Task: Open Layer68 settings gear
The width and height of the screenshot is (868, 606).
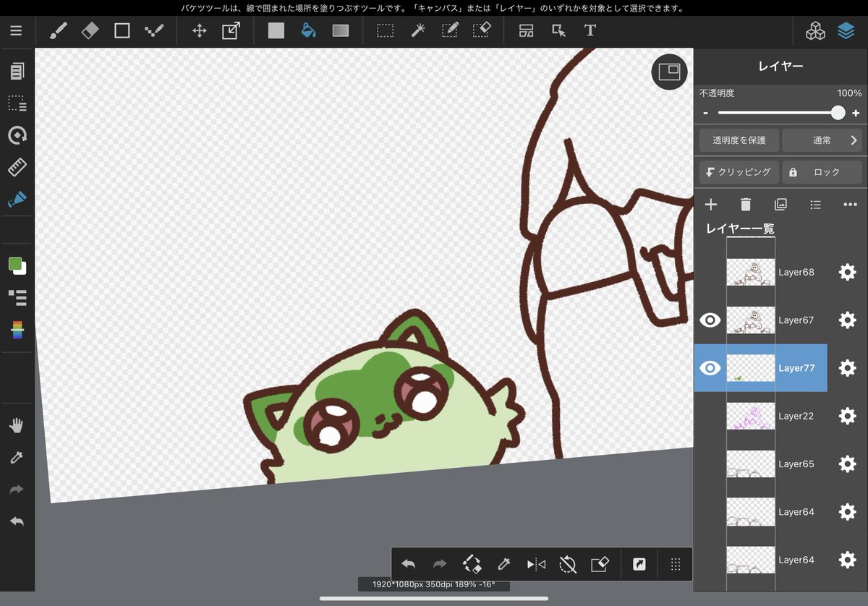Action: [847, 272]
